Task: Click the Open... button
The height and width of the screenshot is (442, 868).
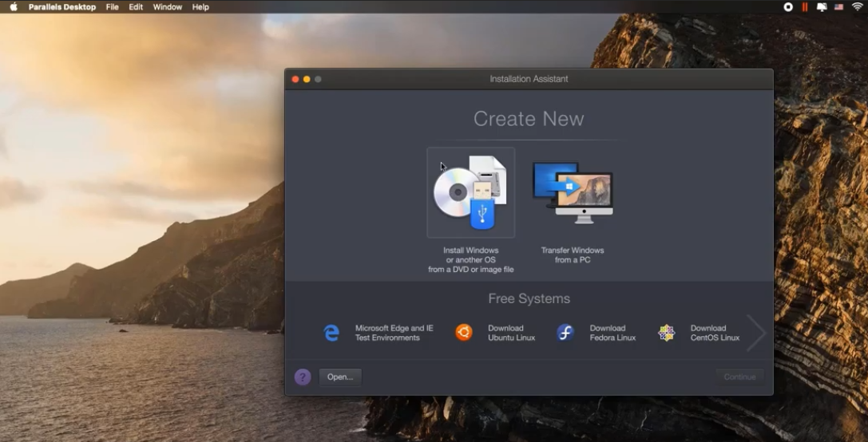Action: (x=340, y=377)
